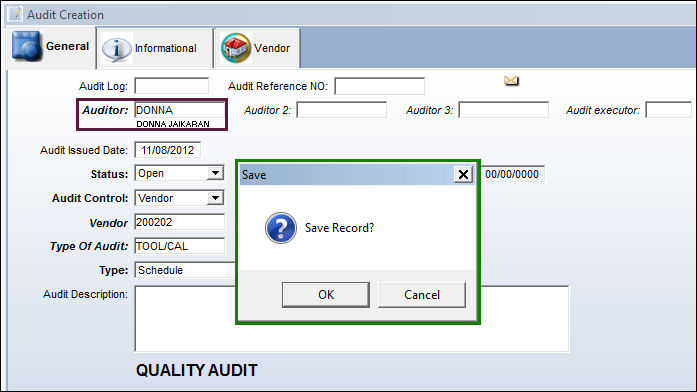The image size is (697, 392).
Task: Click the Audit Creation window title text
Action: click(65, 15)
